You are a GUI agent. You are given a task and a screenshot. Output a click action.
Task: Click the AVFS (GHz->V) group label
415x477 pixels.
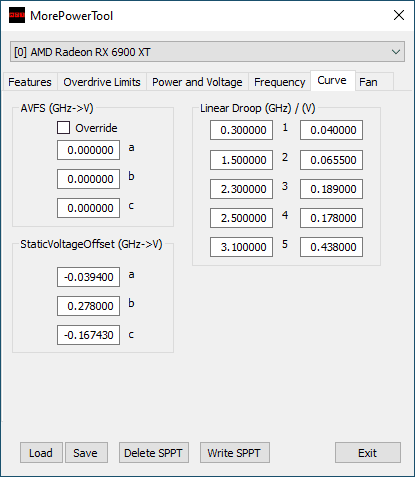(x=57, y=108)
